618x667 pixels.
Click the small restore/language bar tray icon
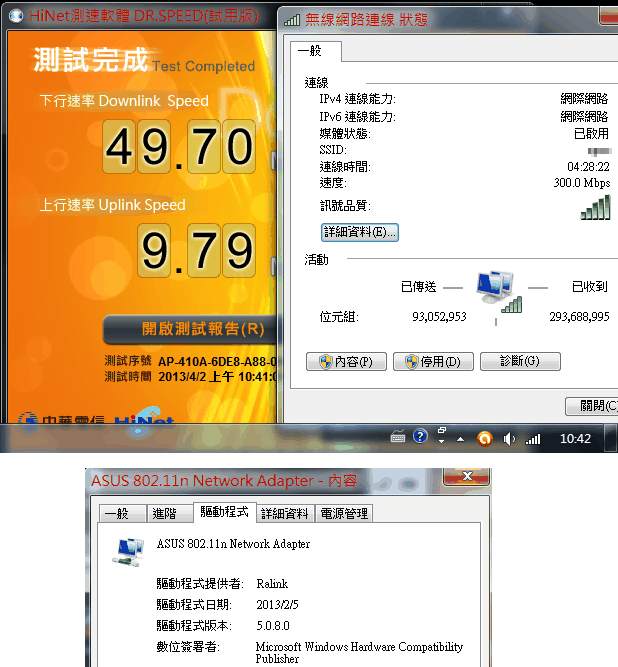[441, 430]
